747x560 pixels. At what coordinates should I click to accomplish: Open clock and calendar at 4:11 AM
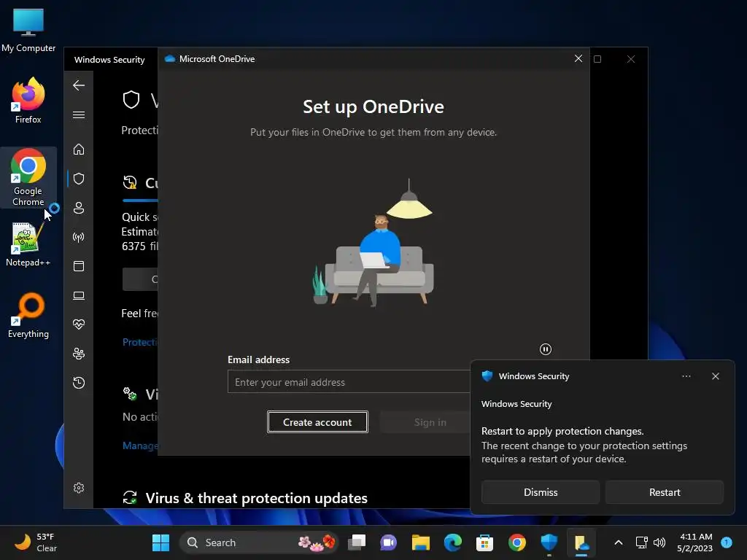[x=694, y=542]
